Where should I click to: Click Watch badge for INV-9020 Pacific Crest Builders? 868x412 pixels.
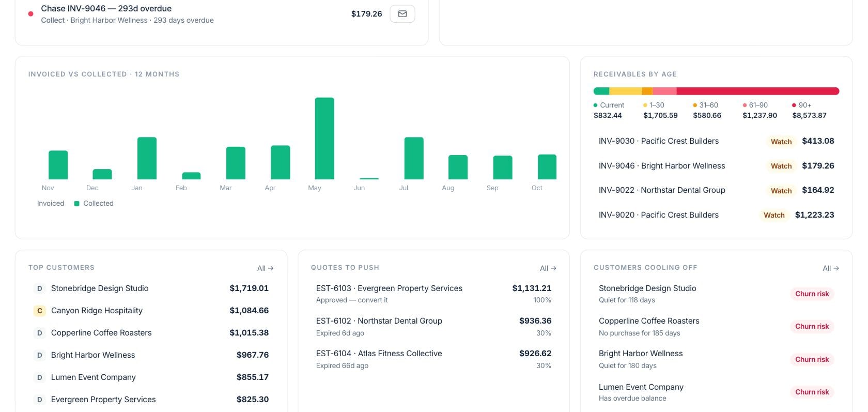pos(774,215)
